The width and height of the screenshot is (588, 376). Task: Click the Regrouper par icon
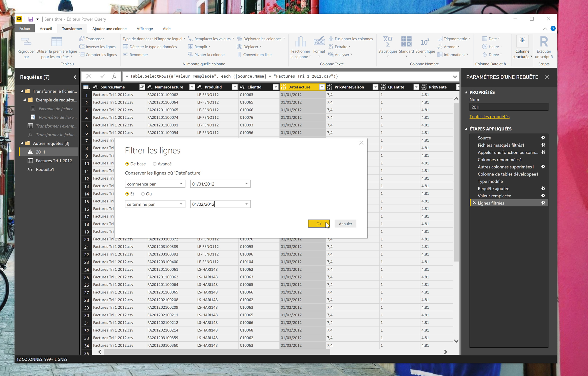[26, 41]
